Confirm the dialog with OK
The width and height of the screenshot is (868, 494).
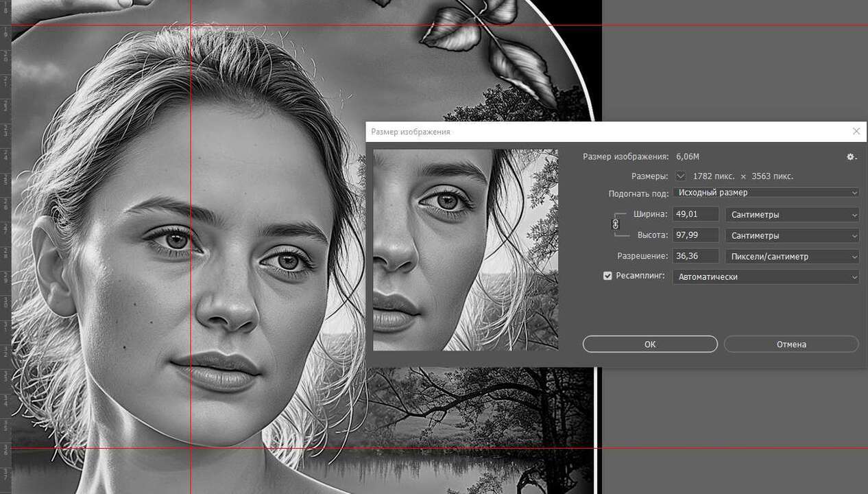(649, 344)
